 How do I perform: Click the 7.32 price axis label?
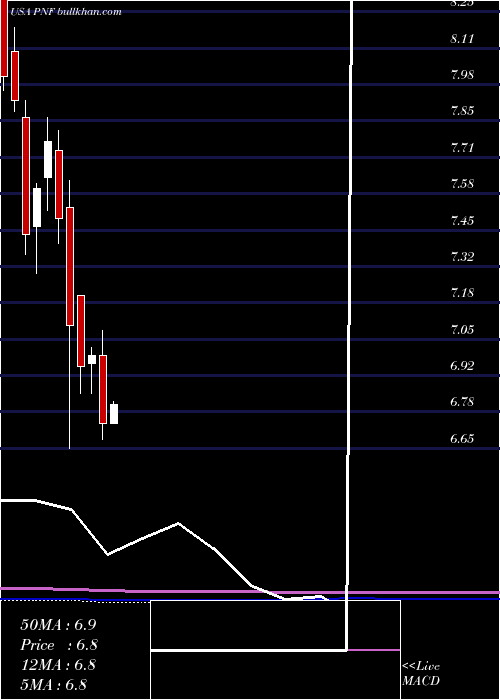click(462, 257)
